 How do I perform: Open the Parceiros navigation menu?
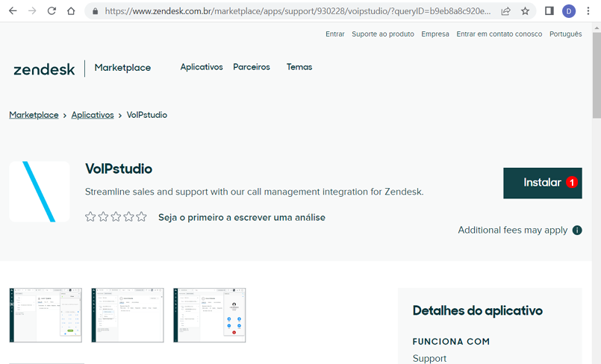[252, 67]
